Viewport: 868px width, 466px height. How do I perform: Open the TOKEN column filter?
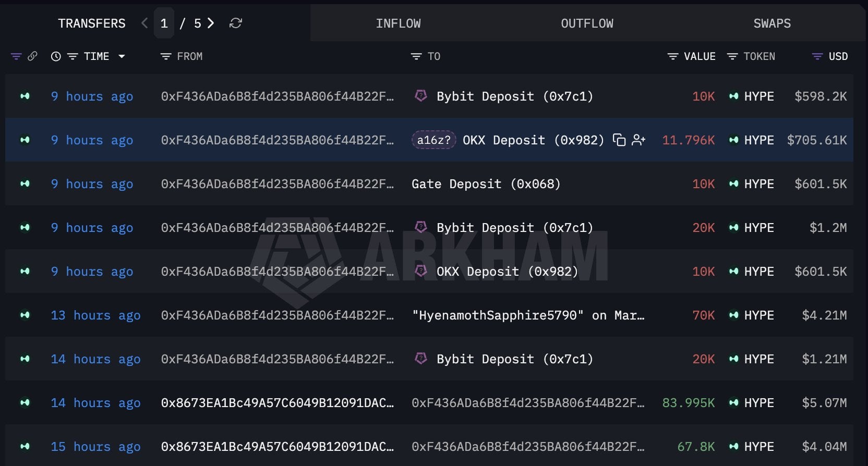pos(732,56)
